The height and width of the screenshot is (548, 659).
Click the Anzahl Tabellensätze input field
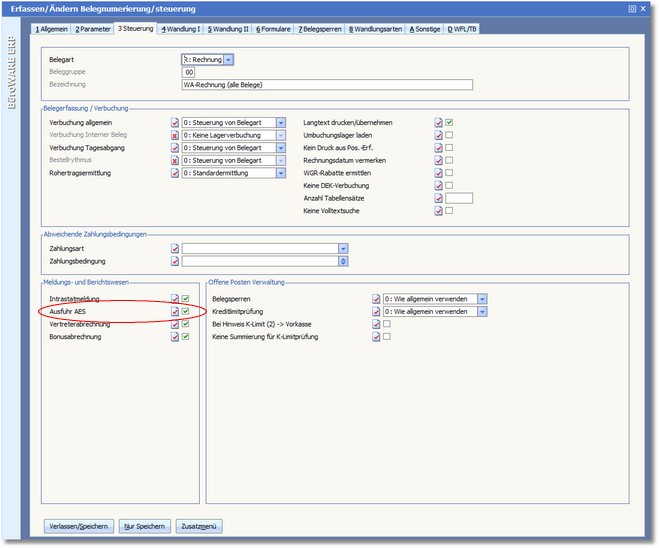(x=459, y=198)
